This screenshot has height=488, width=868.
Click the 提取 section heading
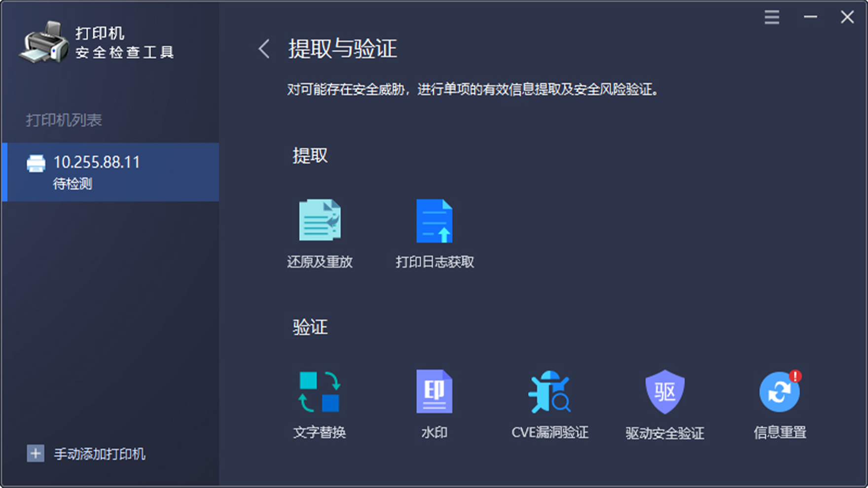click(x=310, y=156)
